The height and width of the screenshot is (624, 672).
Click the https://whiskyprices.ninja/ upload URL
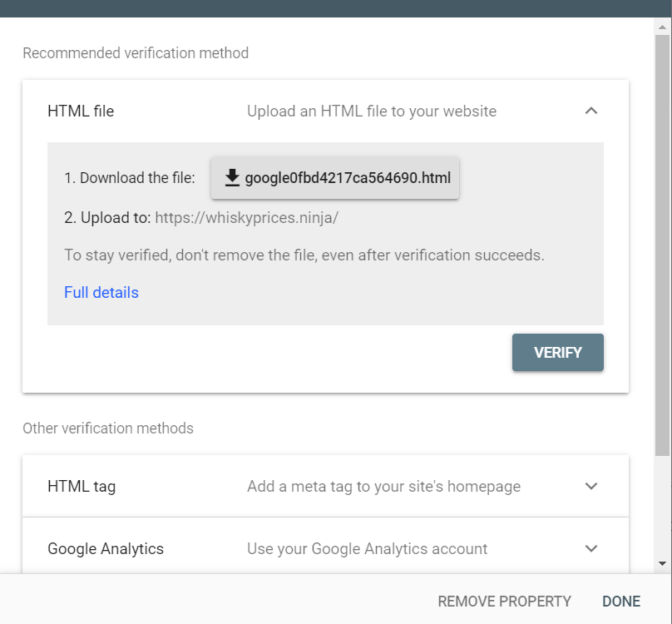coord(247,218)
